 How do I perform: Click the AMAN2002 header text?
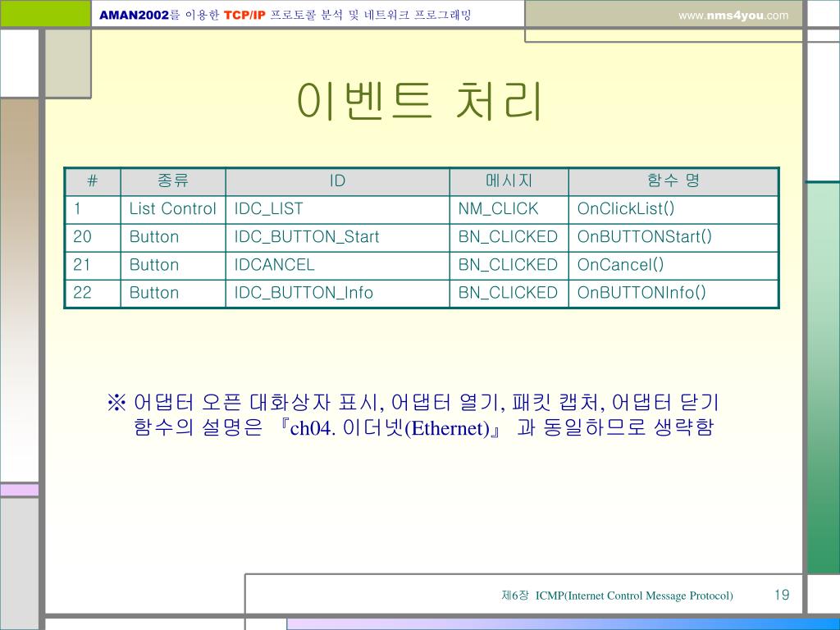coord(134,15)
